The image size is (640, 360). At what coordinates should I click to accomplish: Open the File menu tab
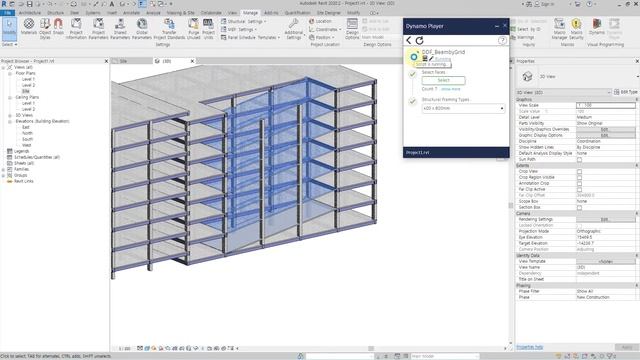point(7,13)
